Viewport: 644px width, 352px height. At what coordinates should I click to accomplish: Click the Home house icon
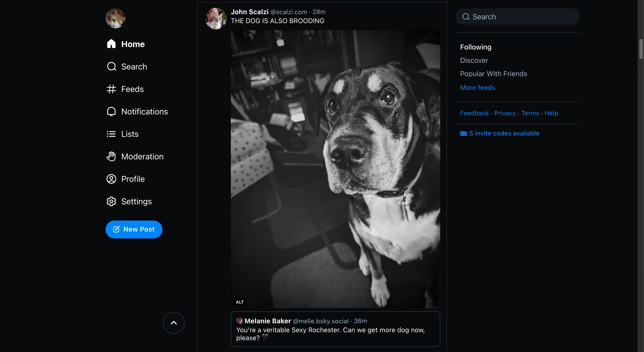coord(111,44)
